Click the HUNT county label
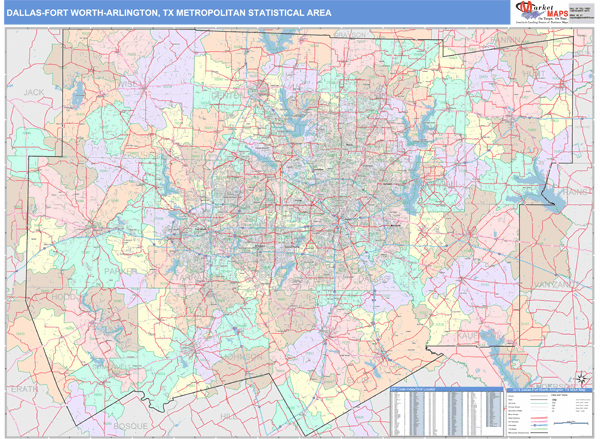 click(534, 73)
